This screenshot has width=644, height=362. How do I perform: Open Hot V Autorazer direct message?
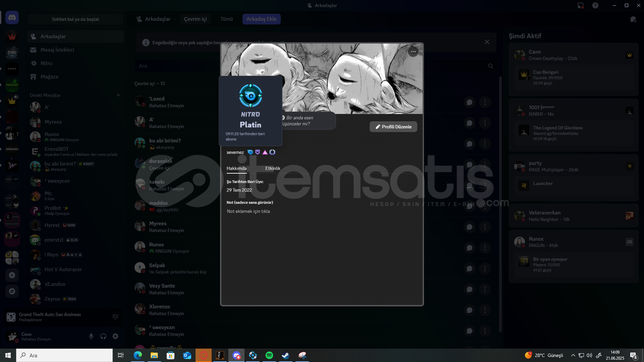75,269
